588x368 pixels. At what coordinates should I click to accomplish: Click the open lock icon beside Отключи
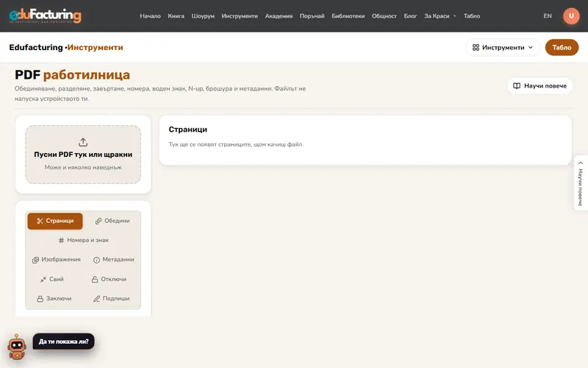[x=95, y=279]
